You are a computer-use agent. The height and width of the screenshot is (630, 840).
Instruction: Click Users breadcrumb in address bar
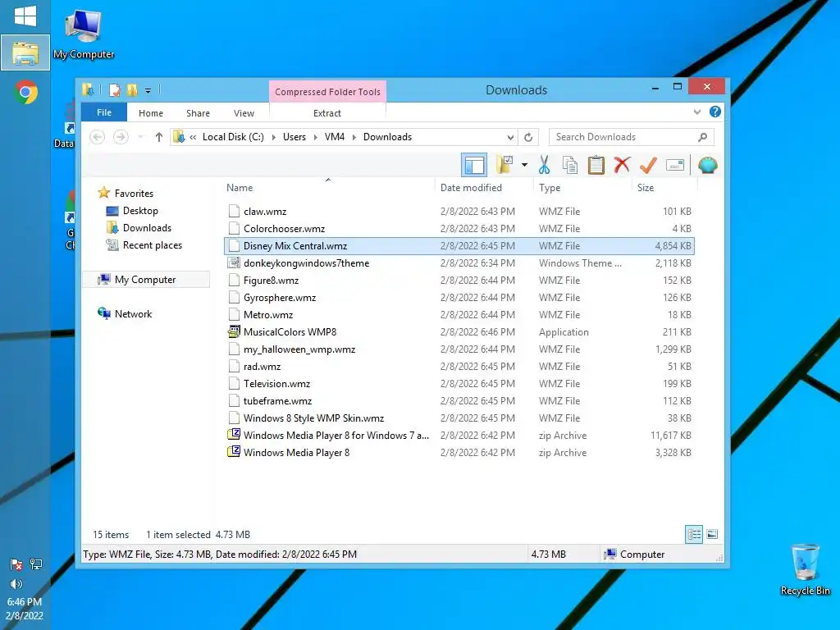point(294,137)
